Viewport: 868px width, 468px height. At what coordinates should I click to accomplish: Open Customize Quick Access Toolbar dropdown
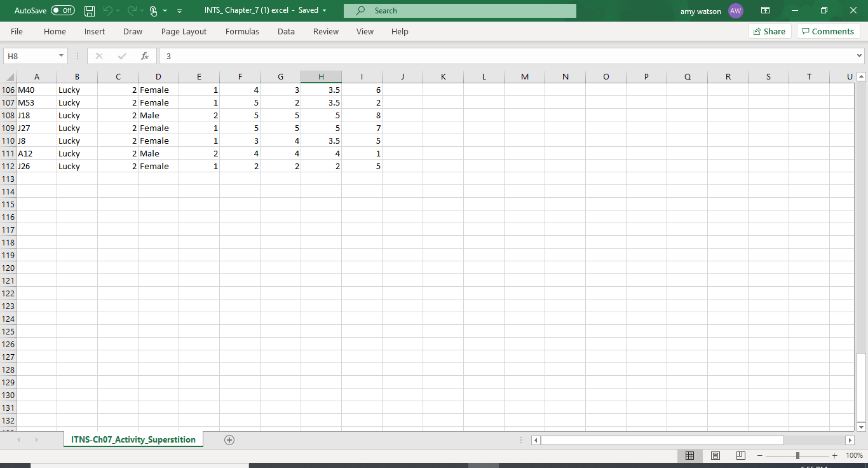click(x=180, y=11)
